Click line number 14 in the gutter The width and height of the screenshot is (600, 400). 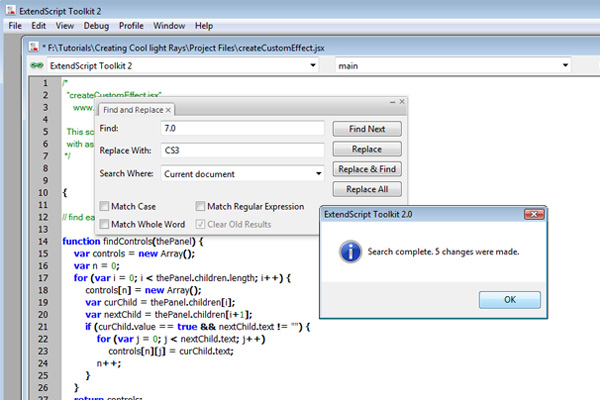(43, 242)
